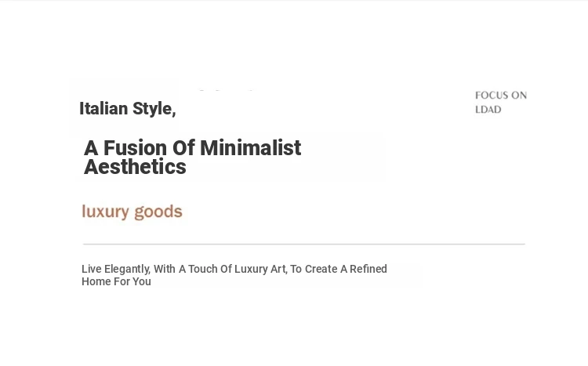Click the "LDAD" label
The width and height of the screenshot is (588, 366).
coord(488,110)
